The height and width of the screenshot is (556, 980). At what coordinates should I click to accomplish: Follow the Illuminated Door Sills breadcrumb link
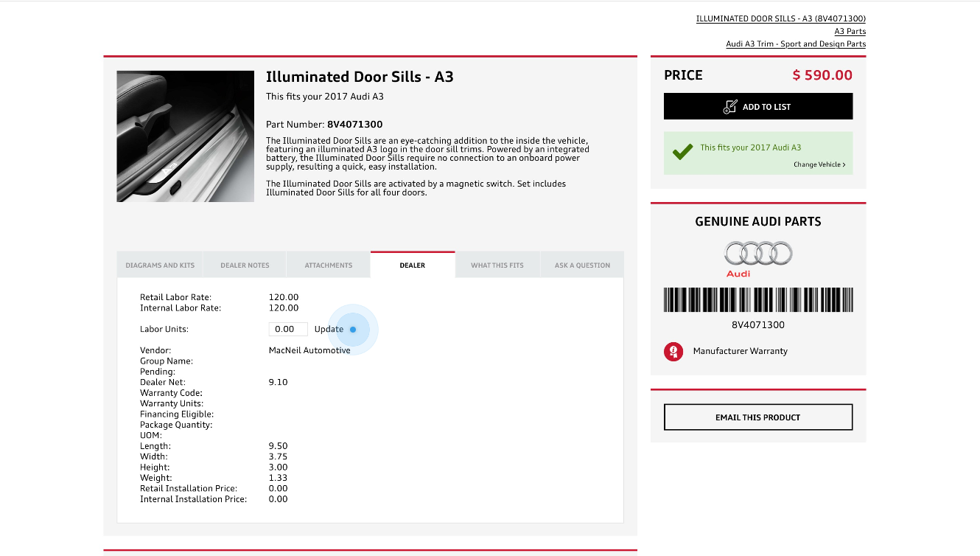781,19
